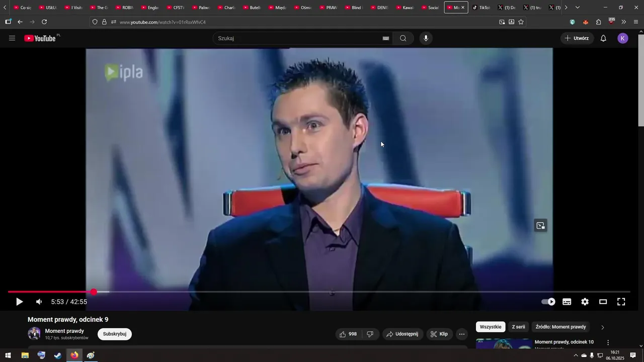
Task: Bookmark this page with star icon
Action: [x=521, y=22]
